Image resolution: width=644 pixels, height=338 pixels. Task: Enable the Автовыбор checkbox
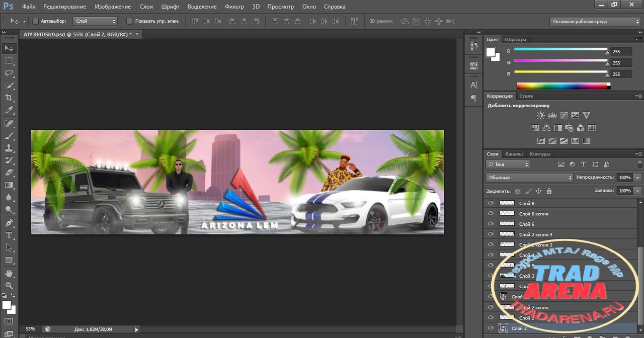(35, 21)
